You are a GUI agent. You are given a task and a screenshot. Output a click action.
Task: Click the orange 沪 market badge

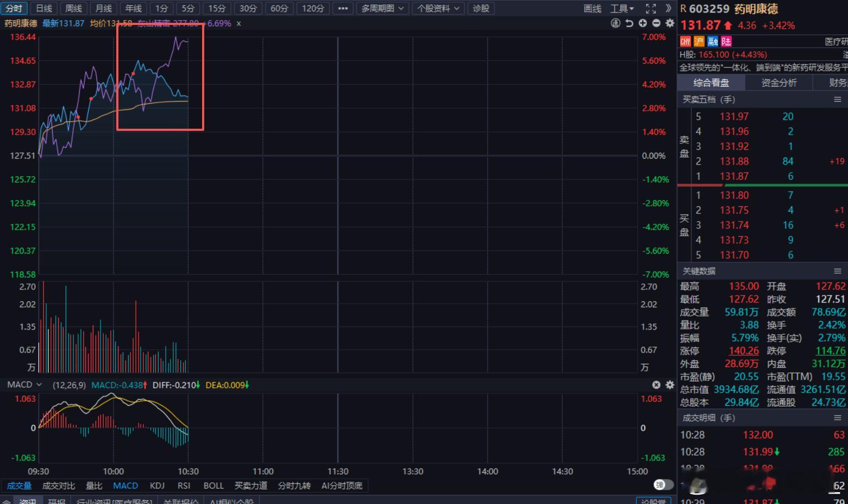(x=699, y=41)
